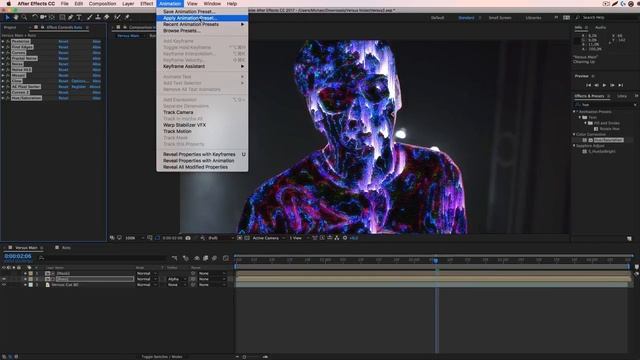Open the Active Camera view dropdown

point(268,238)
